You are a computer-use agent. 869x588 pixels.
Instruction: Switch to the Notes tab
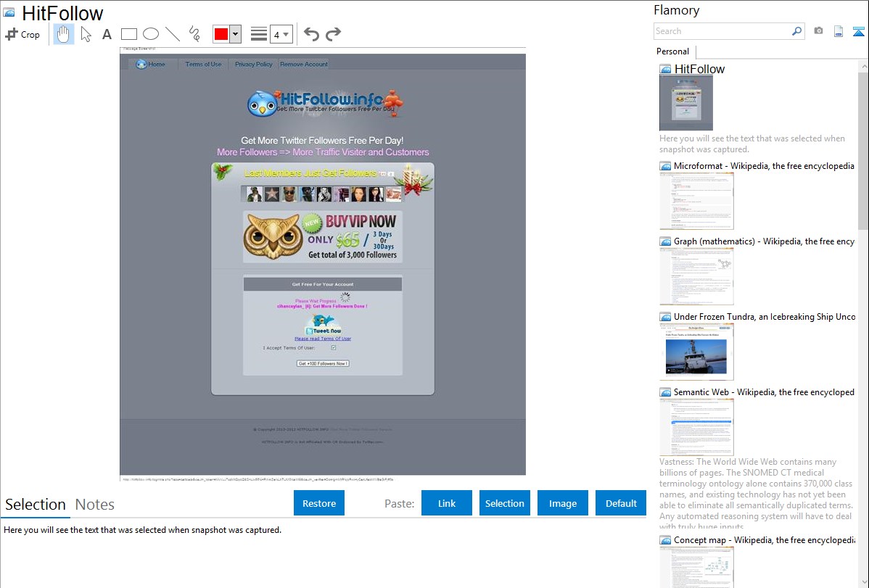click(x=95, y=505)
